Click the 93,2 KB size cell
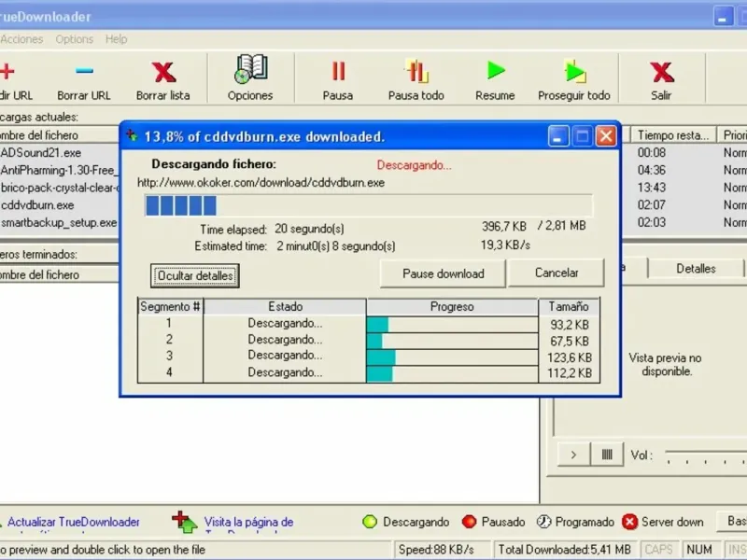Viewport: 747px width, 560px height. (x=570, y=325)
